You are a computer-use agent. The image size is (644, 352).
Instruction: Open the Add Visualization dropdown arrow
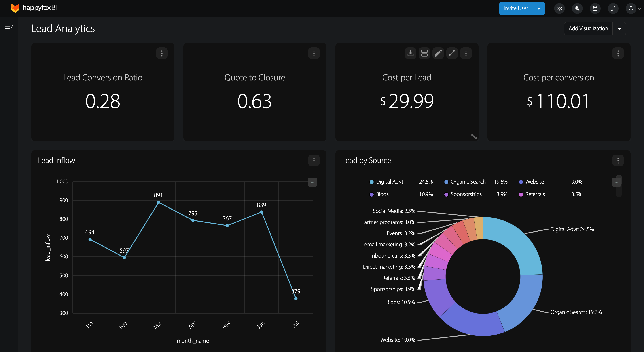click(x=619, y=28)
